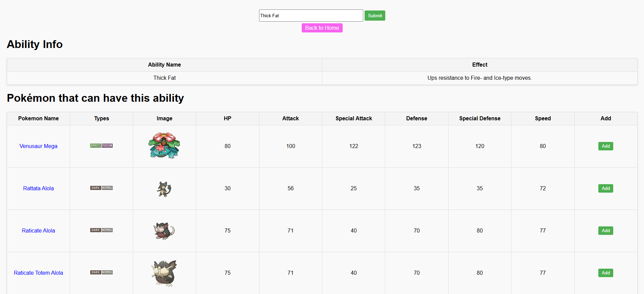
Task: Click the Normal type badge for Raticate Alola
Action: 107,230
